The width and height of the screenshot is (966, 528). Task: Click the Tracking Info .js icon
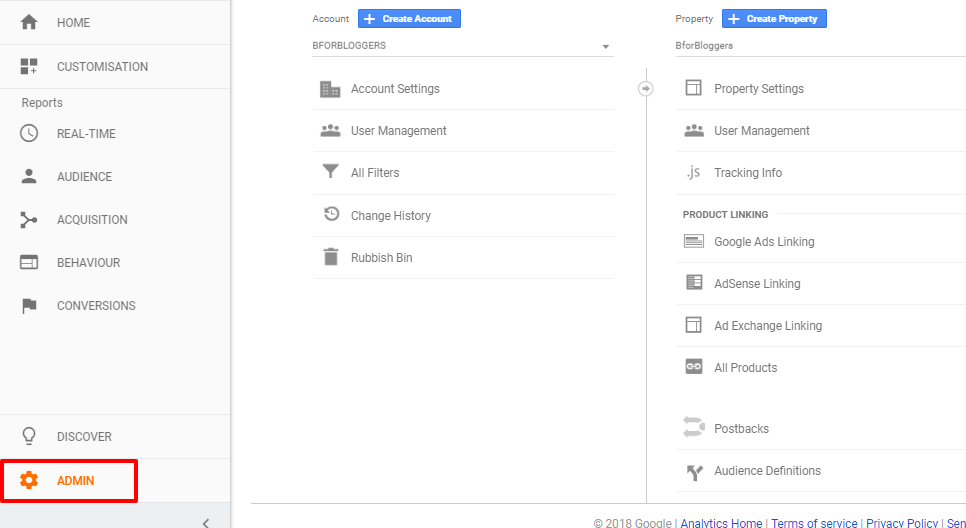[694, 173]
